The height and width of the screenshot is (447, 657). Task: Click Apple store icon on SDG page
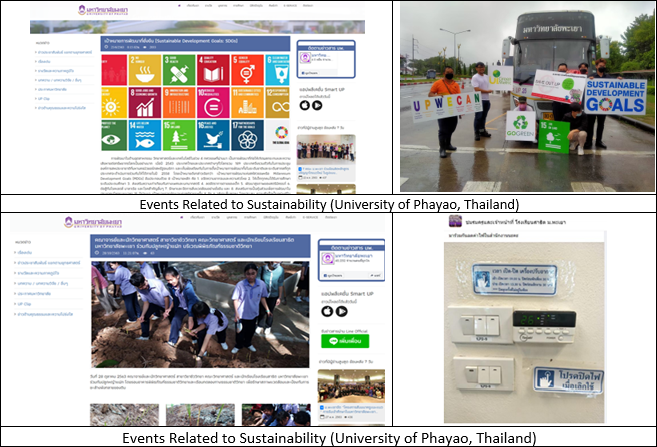coord(305,105)
